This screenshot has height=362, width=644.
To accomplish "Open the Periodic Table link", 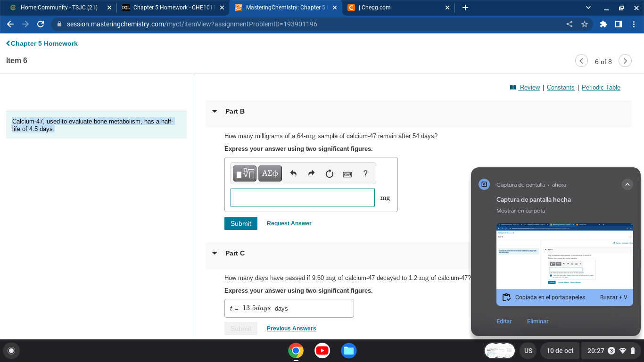I will [x=601, y=87].
